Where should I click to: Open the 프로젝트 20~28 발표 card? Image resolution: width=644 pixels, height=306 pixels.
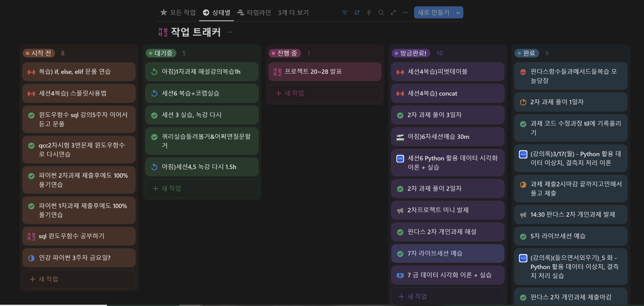point(324,72)
